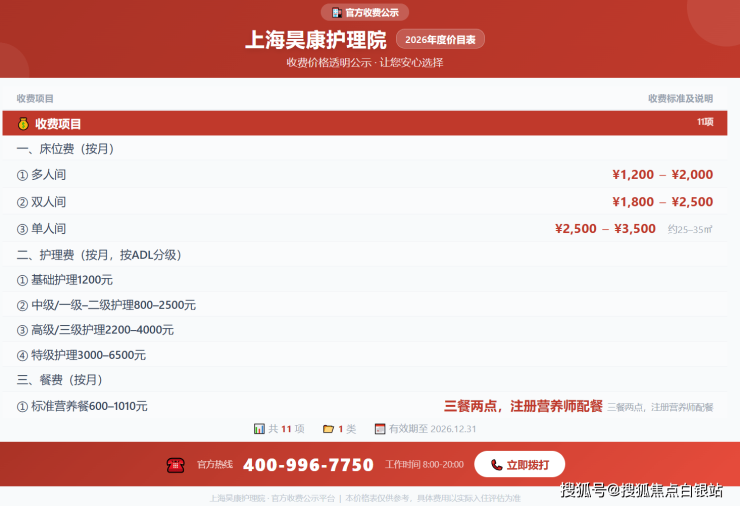
Task: Click the red telephone icon near 官方热线
Action: point(176,465)
